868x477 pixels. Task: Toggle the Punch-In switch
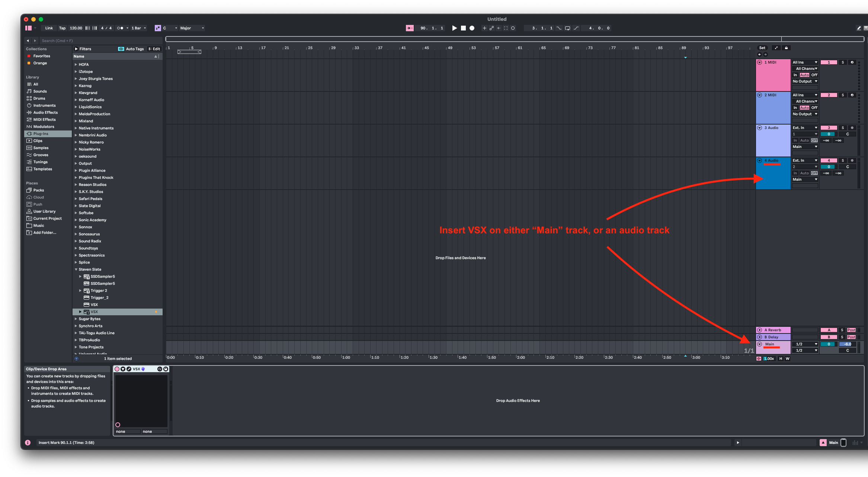[559, 28]
